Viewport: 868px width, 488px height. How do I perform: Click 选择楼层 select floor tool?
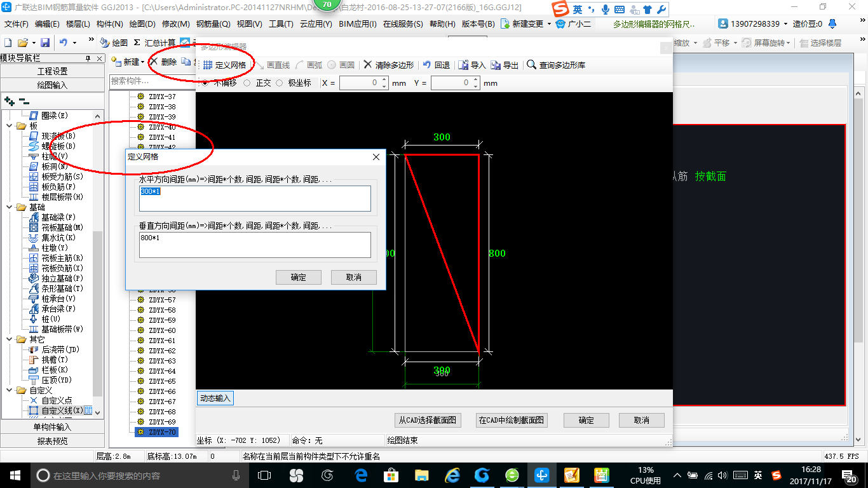click(x=821, y=43)
